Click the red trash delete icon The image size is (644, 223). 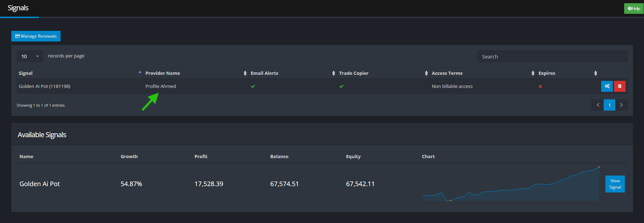[620, 86]
